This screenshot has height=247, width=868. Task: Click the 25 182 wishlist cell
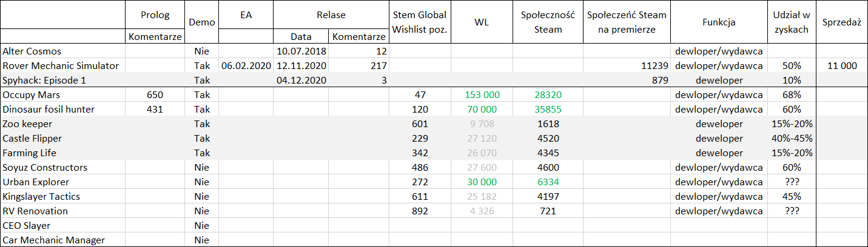pos(482,197)
